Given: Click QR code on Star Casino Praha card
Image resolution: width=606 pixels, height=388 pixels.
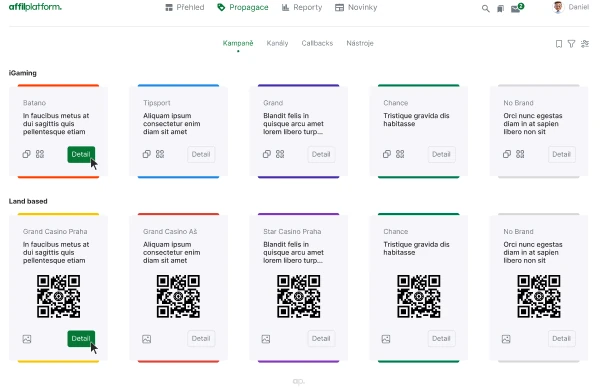Looking at the screenshot, I should 299,296.
